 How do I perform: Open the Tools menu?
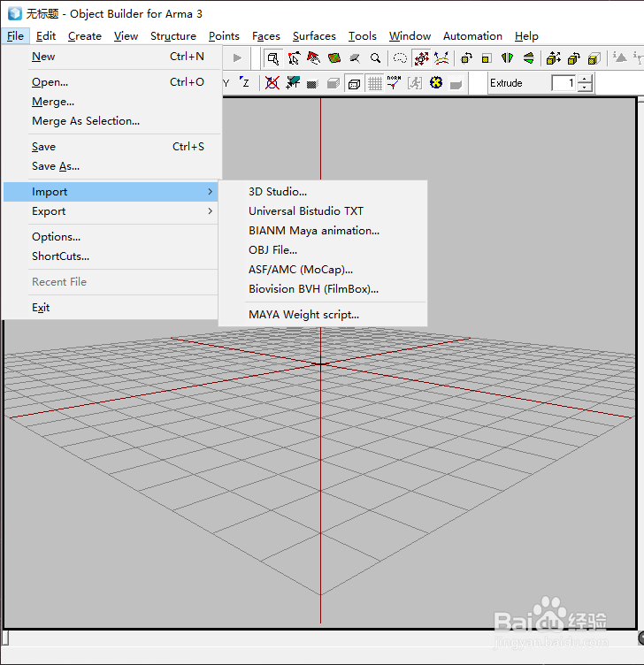[363, 36]
